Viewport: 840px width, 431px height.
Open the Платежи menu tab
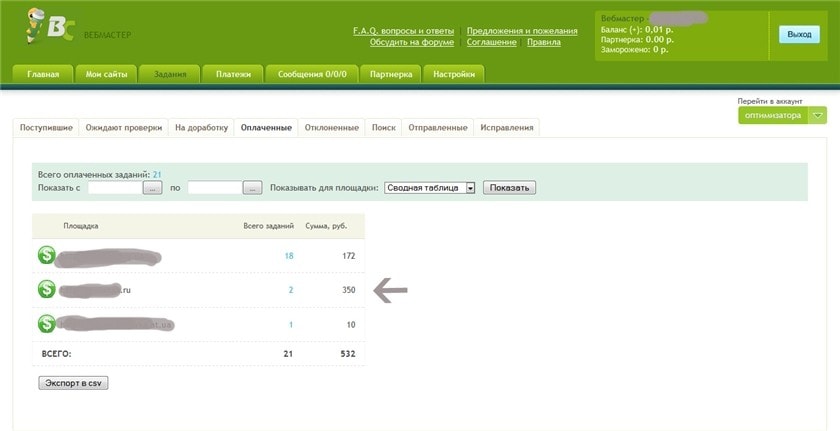point(232,74)
